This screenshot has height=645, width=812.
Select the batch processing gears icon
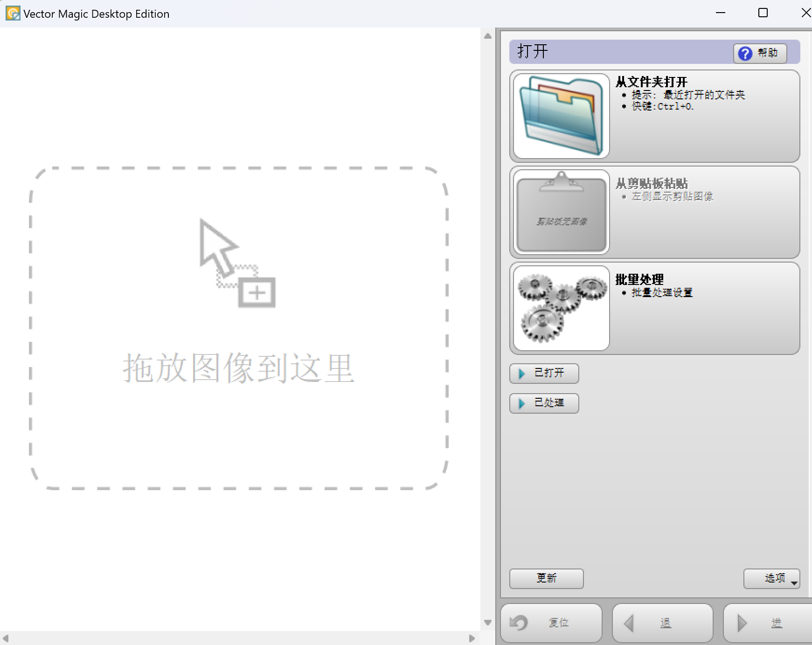click(560, 307)
